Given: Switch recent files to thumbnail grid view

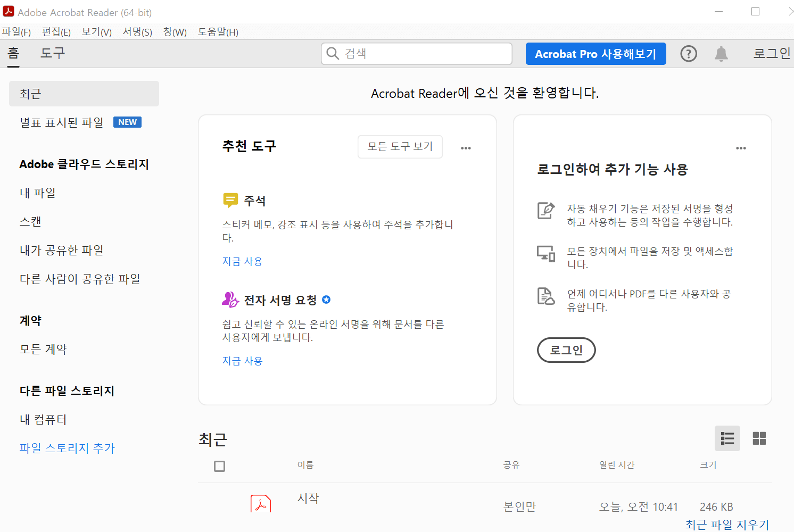Looking at the screenshot, I should point(759,438).
